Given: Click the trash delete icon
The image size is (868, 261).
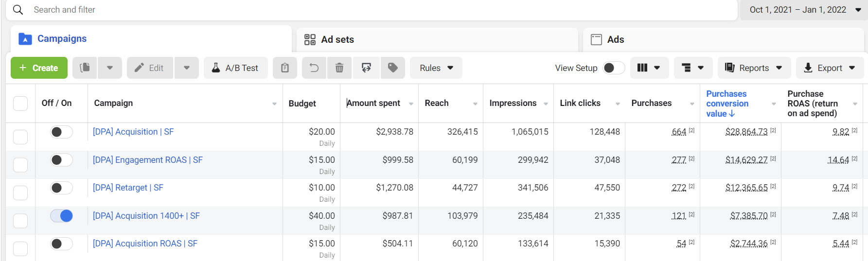Looking at the screenshot, I should tap(339, 68).
